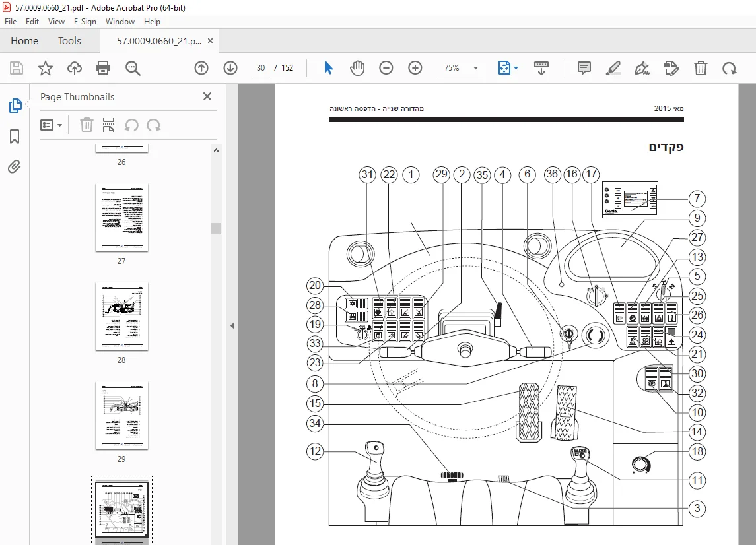Open the Help menu
Image resolution: width=756 pixels, height=545 pixels.
click(x=152, y=22)
